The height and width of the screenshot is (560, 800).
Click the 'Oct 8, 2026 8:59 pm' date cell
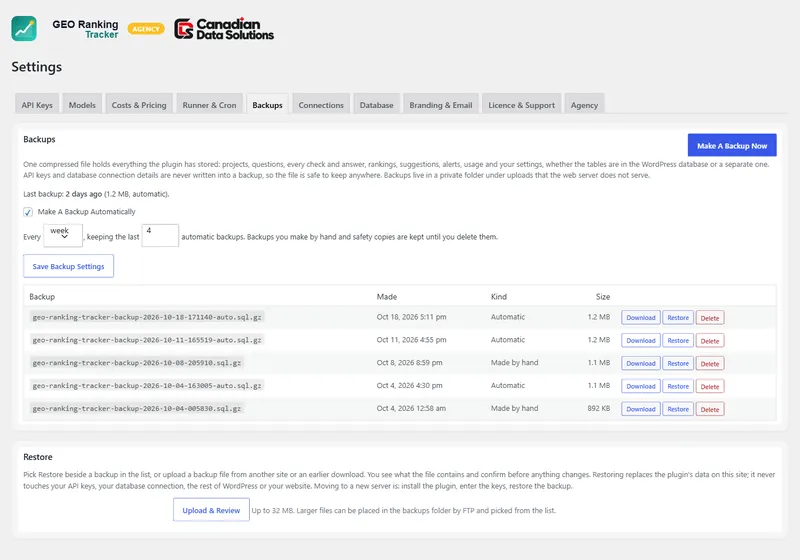[x=409, y=363]
